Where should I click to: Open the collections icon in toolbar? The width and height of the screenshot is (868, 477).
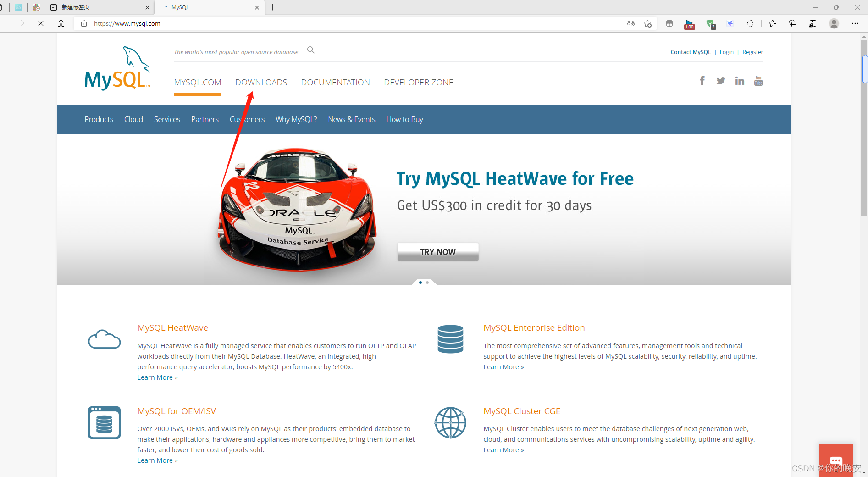click(x=793, y=23)
